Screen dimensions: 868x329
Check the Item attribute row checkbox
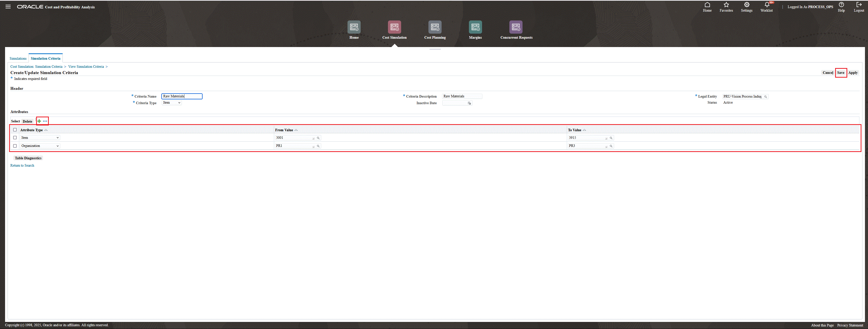pyautogui.click(x=15, y=138)
